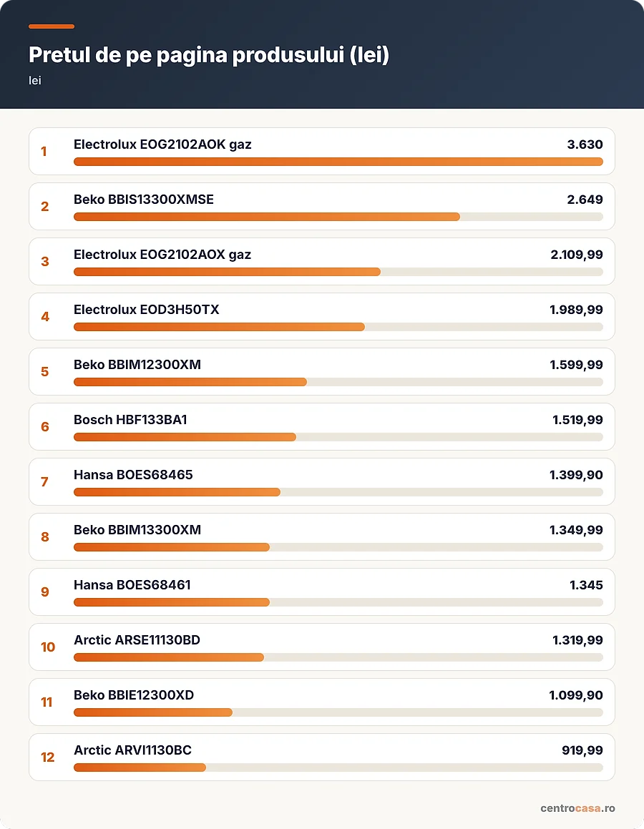The height and width of the screenshot is (829, 644).
Task: Click the Beko BBIM12300XM product name
Action: (137, 364)
